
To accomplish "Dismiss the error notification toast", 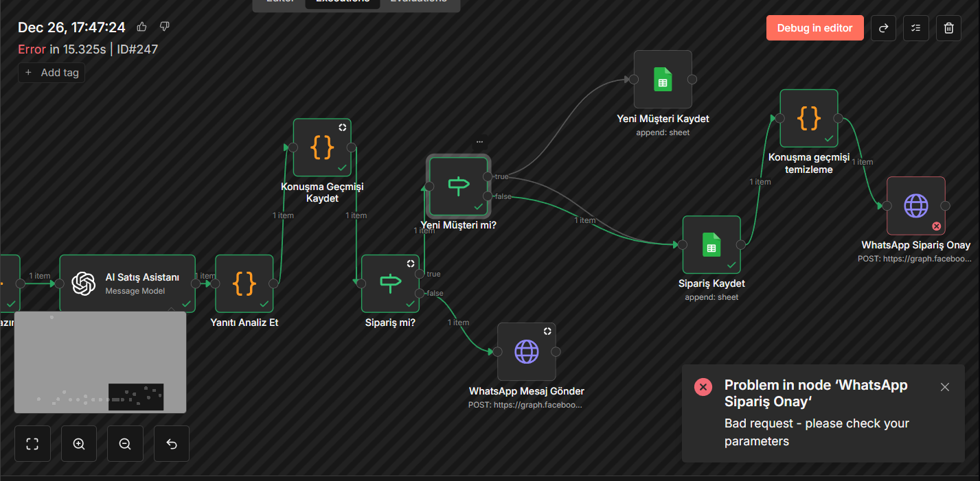I will (x=944, y=387).
